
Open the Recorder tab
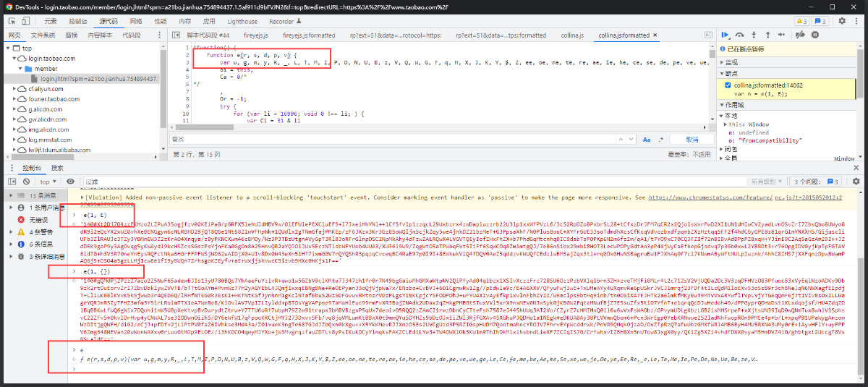tap(284, 21)
